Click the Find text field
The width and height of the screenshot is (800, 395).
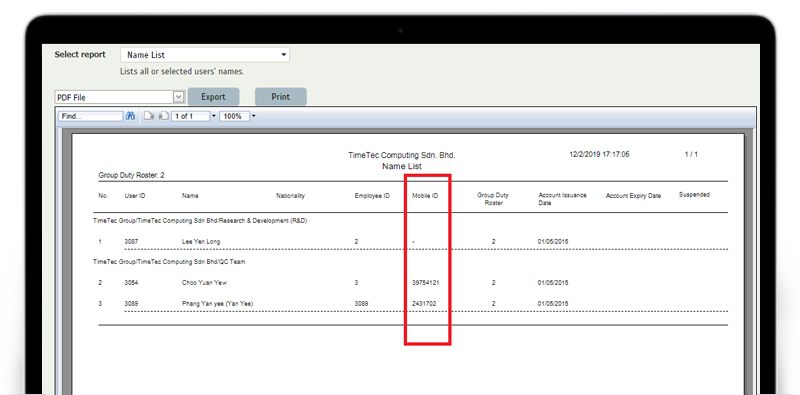pos(91,116)
